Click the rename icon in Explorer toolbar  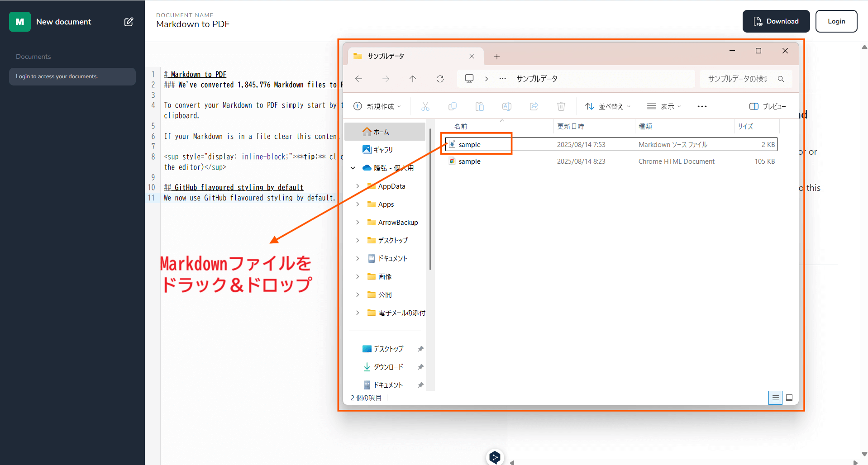click(507, 106)
